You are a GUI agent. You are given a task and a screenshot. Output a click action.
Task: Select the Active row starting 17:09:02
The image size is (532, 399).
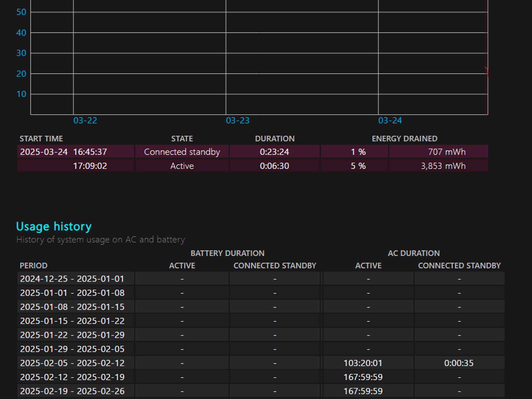[x=252, y=165]
